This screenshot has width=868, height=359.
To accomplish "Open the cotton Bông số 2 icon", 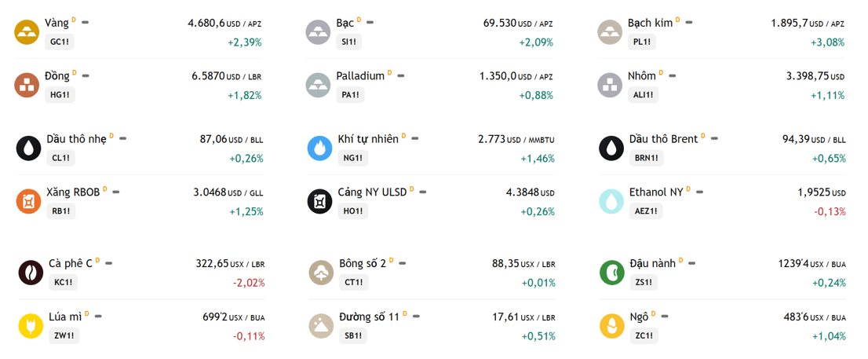I will pos(322,273).
